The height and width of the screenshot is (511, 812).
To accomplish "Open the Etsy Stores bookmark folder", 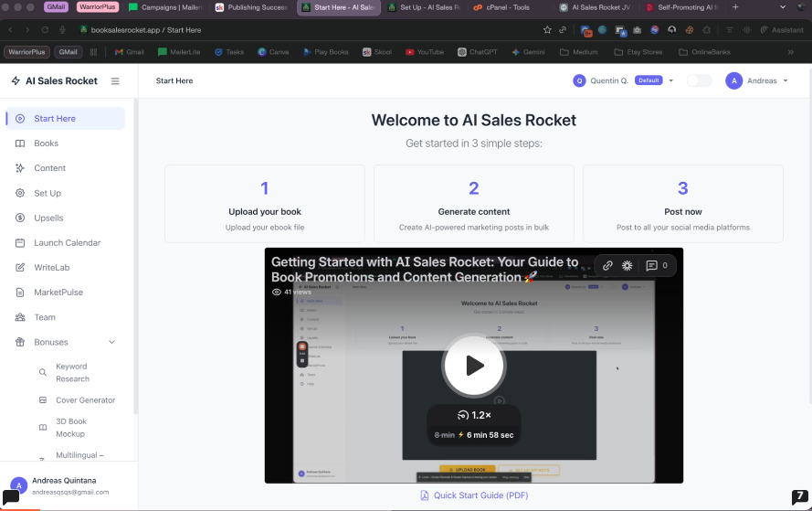I will 638,52.
